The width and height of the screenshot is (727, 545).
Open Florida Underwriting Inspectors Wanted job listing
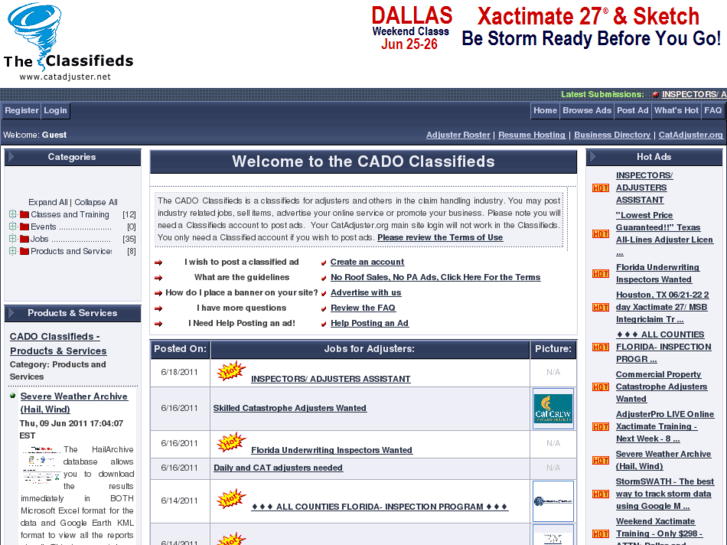pyautogui.click(x=332, y=450)
